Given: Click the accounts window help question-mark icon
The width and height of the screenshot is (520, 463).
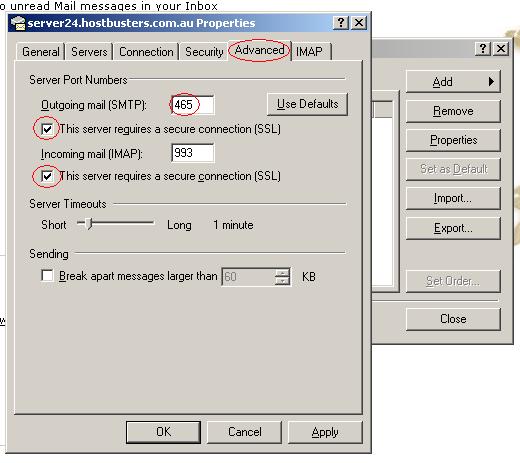Looking at the screenshot, I should [483, 49].
